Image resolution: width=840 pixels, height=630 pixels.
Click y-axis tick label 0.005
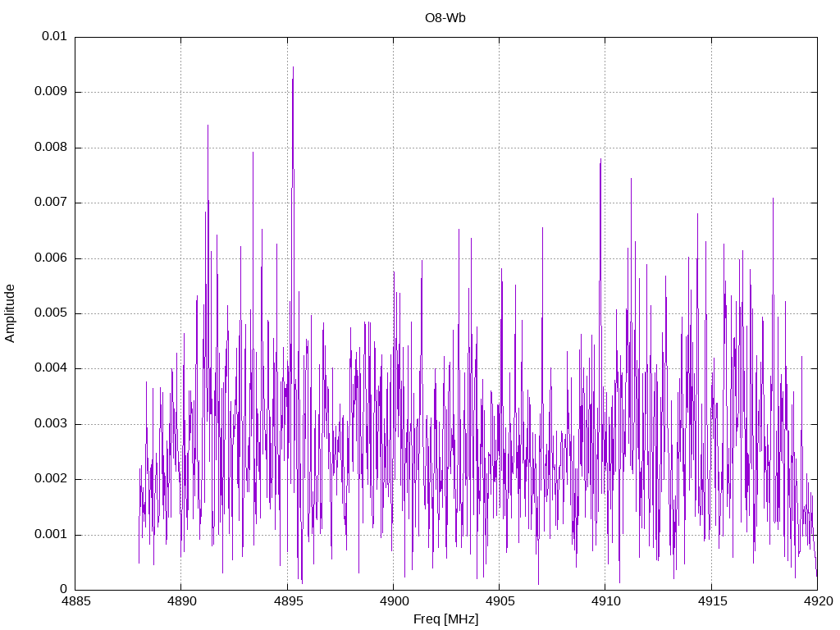pyautogui.click(x=51, y=313)
